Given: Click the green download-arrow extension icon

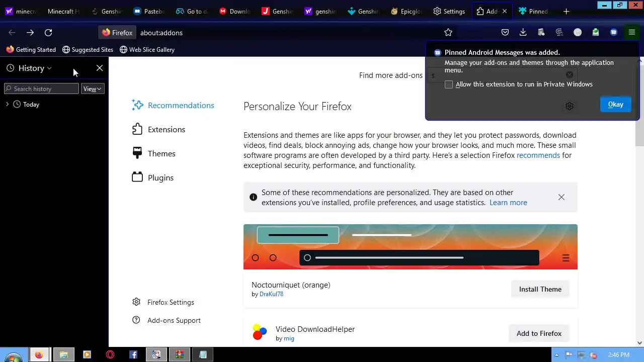Looking at the screenshot, I should pyautogui.click(x=596, y=32).
